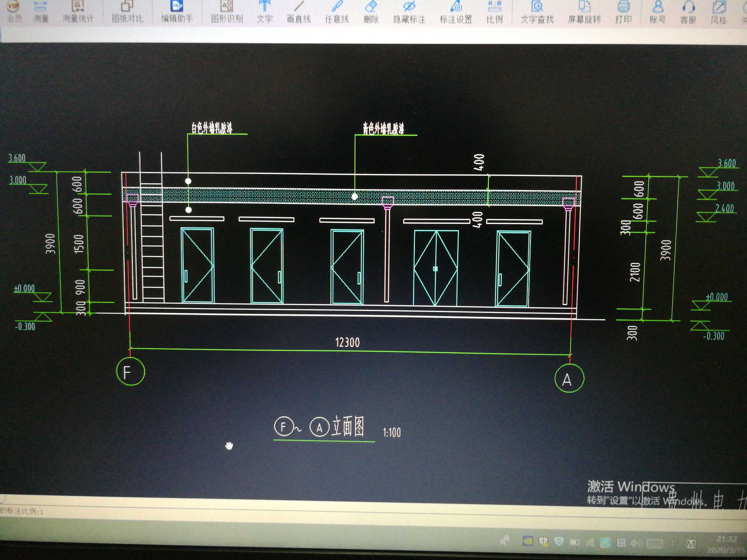Open the 风格 style option

(x=719, y=12)
